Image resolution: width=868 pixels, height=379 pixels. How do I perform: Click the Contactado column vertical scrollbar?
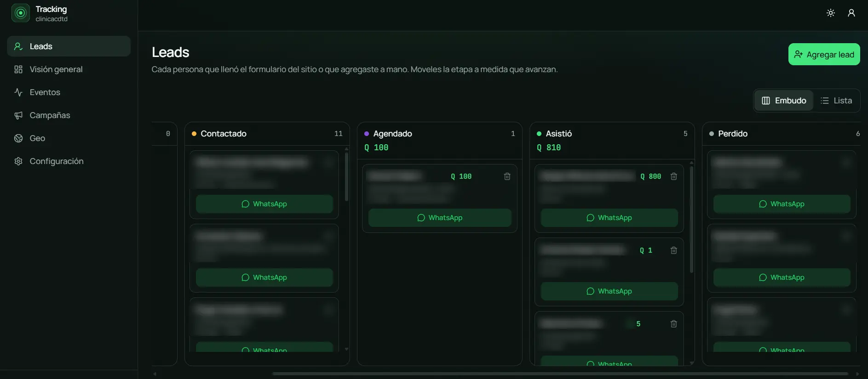tap(346, 177)
